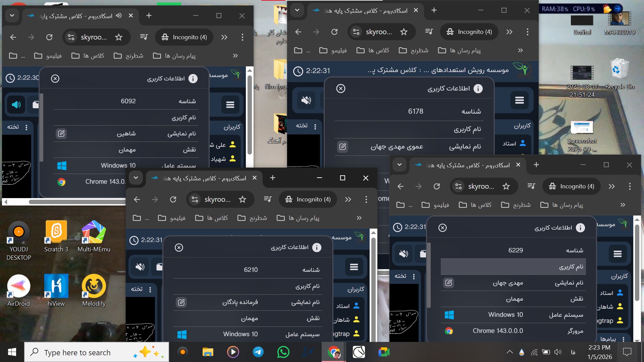Open board options menu in bottom-right classroom
The height and width of the screenshot is (362, 644).
pos(414,277)
